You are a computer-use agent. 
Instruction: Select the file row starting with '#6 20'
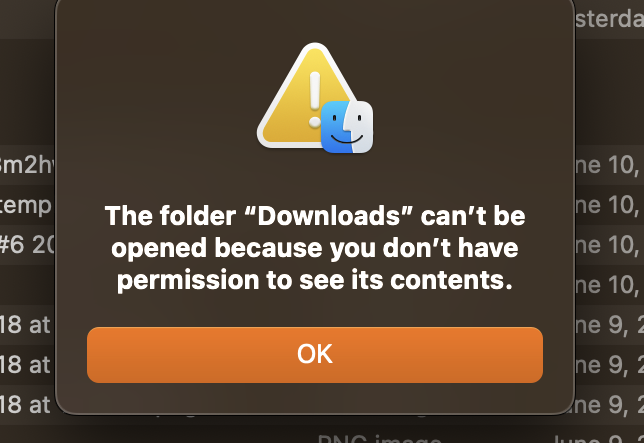pyautogui.click(x=27, y=245)
